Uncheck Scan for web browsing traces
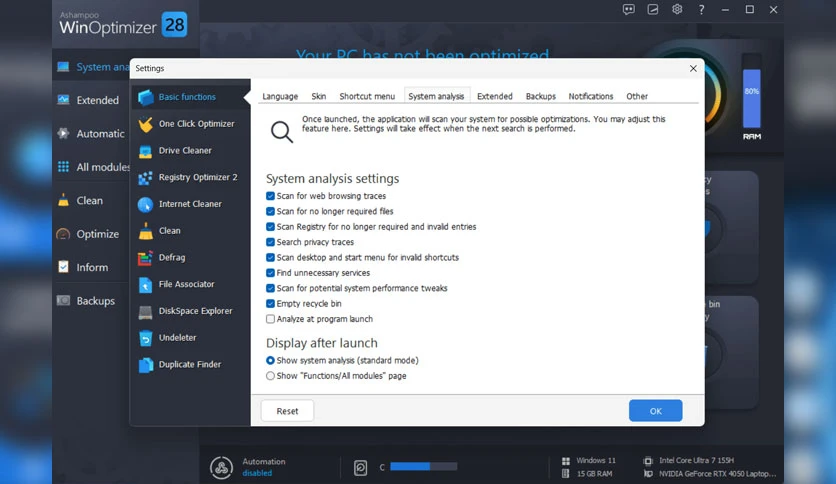 270,196
